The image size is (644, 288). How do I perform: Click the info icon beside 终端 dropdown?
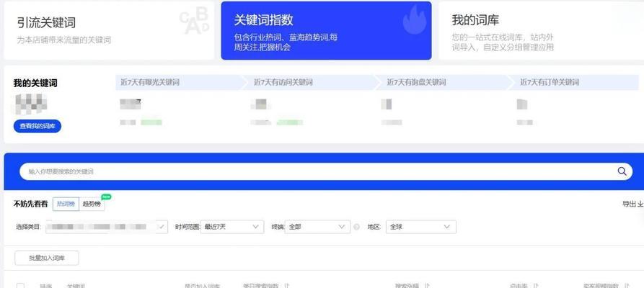click(356, 227)
